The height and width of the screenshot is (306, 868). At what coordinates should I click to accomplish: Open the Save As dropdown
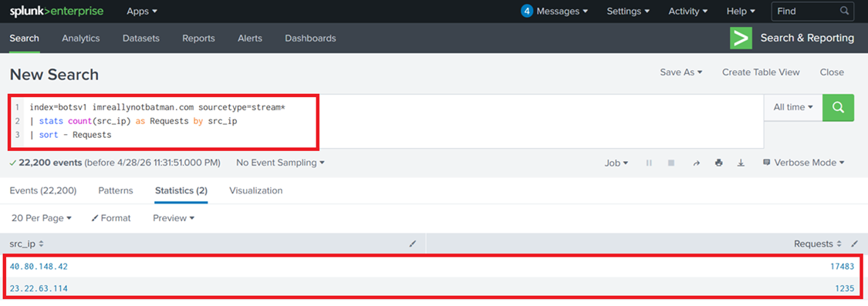click(681, 72)
